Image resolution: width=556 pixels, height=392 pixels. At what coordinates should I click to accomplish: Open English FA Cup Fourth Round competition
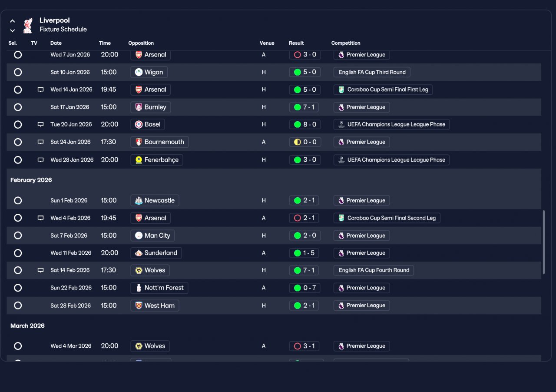[x=374, y=270]
